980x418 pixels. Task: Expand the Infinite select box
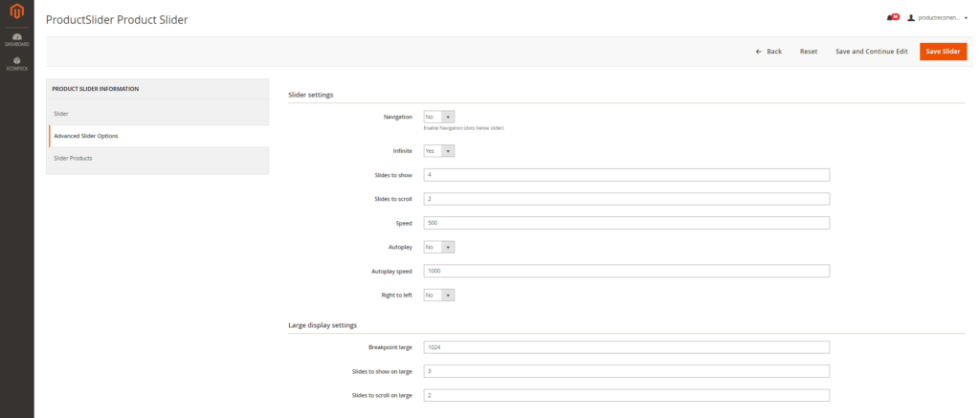(x=438, y=151)
